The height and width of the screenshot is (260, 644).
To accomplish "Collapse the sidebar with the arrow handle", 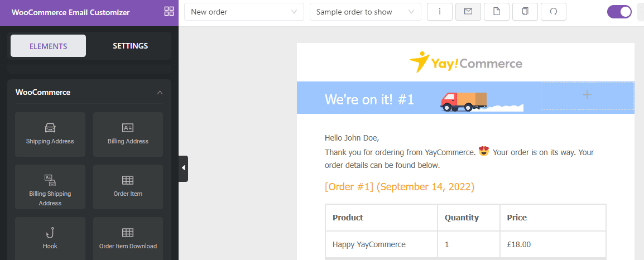I will [183, 168].
